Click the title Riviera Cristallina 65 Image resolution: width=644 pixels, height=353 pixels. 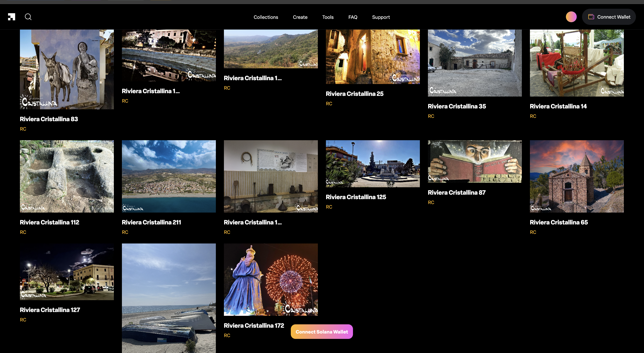[559, 222]
